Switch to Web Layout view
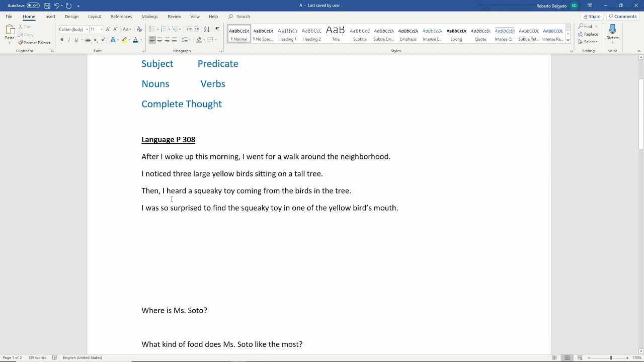The image size is (644, 362). coord(579,357)
